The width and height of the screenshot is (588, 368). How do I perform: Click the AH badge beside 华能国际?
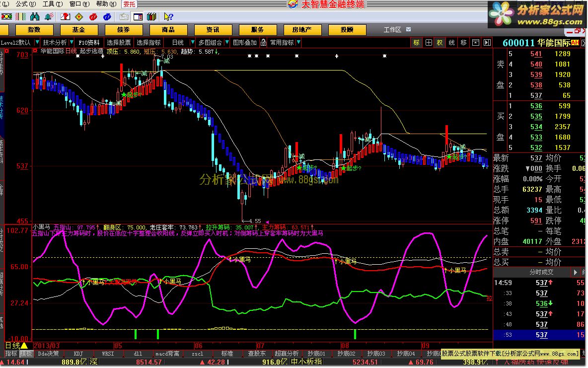pyautogui.click(x=575, y=43)
